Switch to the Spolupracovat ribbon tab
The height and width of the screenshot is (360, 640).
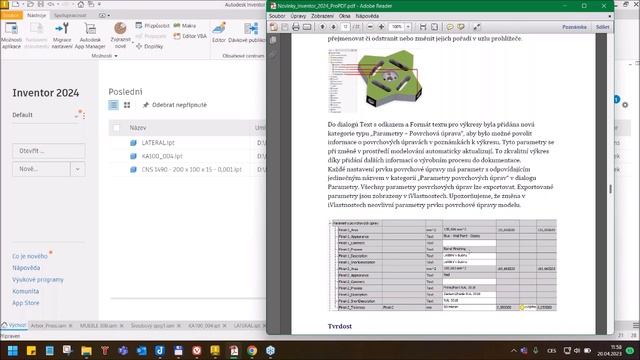(70, 15)
